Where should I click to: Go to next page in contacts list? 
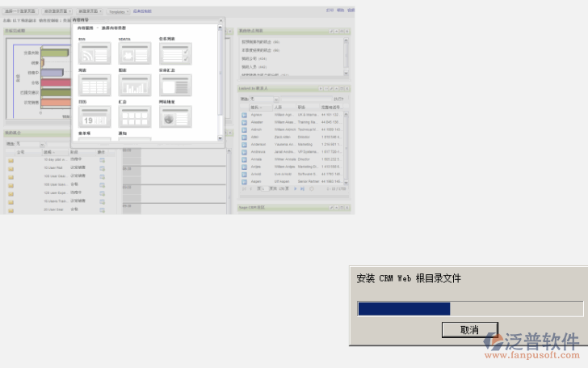tap(294, 188)
